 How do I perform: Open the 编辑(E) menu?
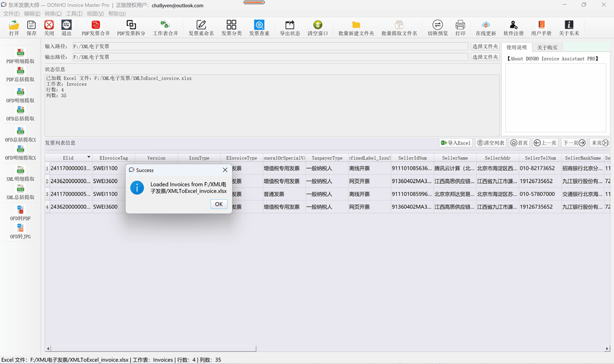tap(32, 13)
